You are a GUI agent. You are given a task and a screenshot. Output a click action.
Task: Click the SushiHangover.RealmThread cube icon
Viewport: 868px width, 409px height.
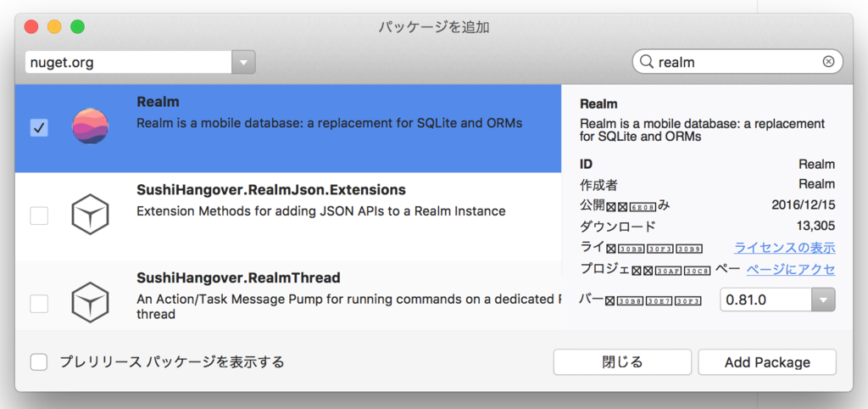pyautogui.click(x=89, y=303)
